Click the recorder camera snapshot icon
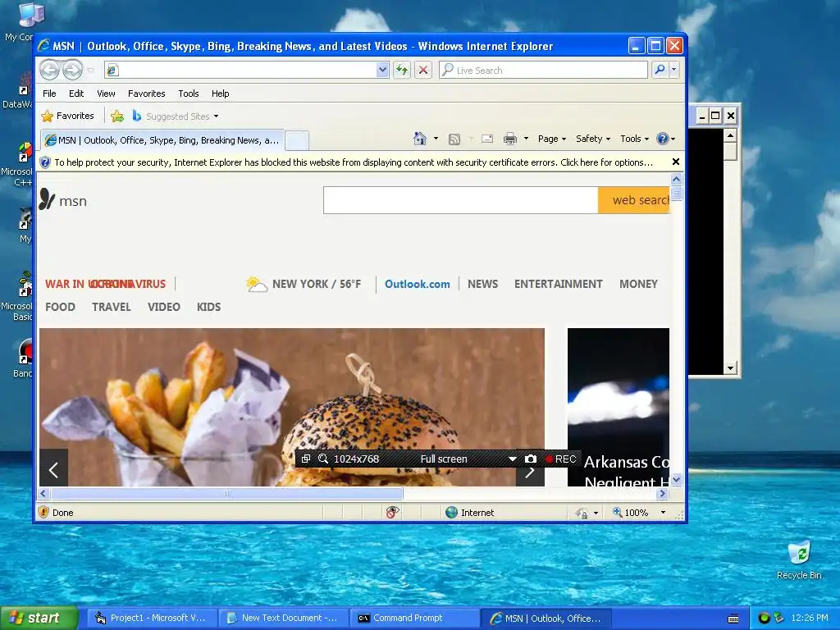The height and width of the screenshot is (630, 840). click(531, 459)
